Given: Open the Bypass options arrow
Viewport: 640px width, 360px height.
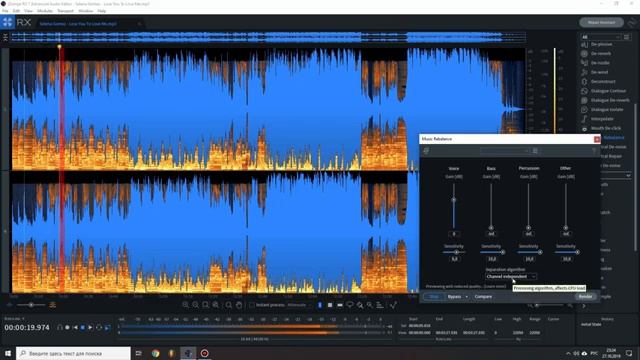Looking at the screenshot, I should (x=467, y=297).
